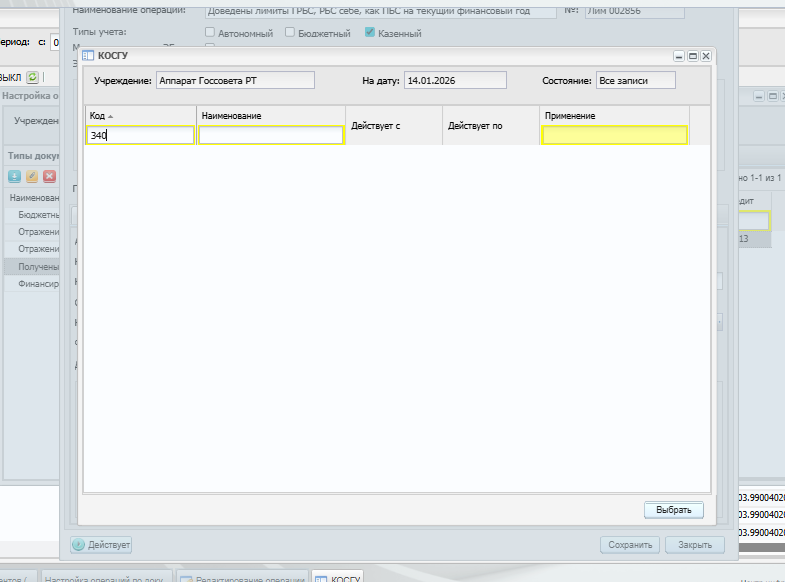Click the Выбрать button
This screenshot has height=582, width=785.
coord(673,510)
